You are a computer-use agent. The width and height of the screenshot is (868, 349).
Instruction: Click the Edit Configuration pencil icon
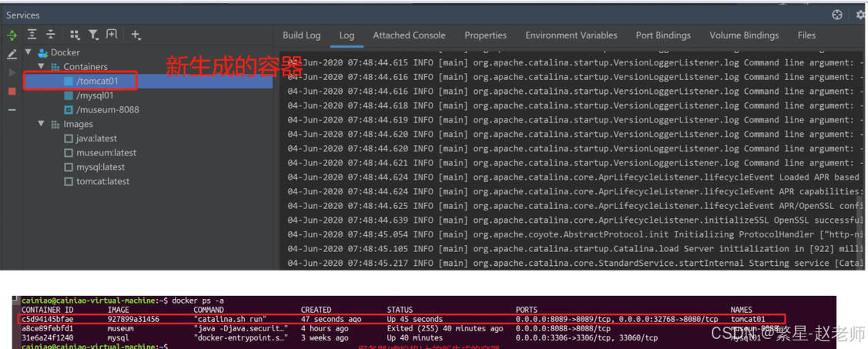[12, 54]
